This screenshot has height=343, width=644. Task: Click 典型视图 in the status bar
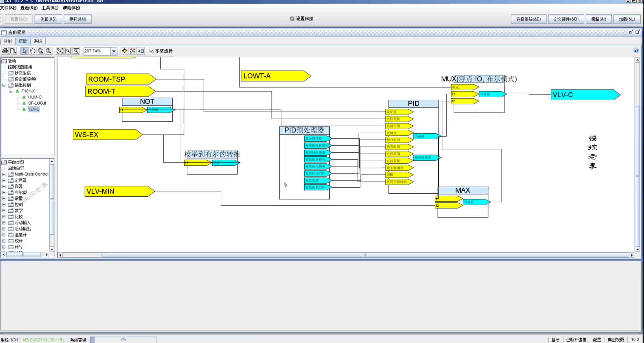[616, 340]
